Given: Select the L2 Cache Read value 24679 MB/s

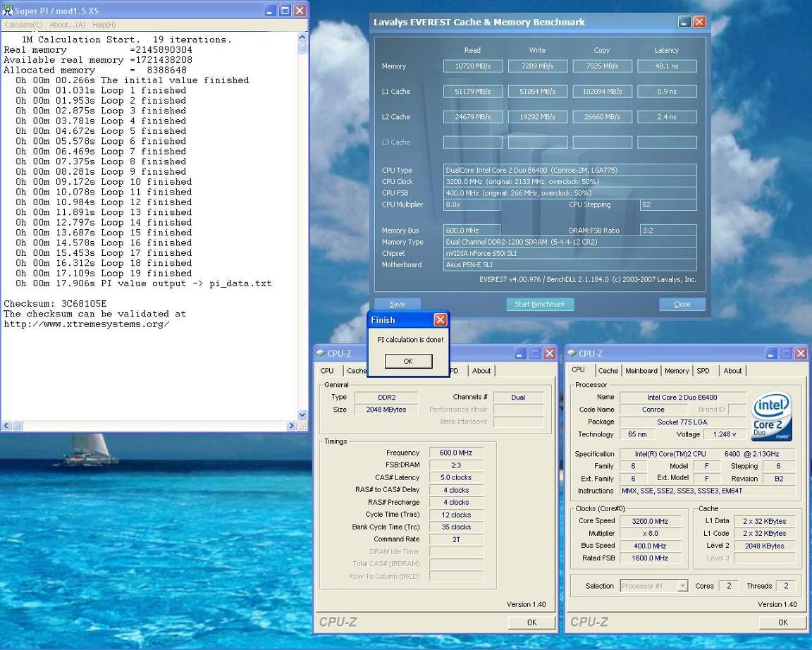Looking at the screenshot, I should coord(473,117).
